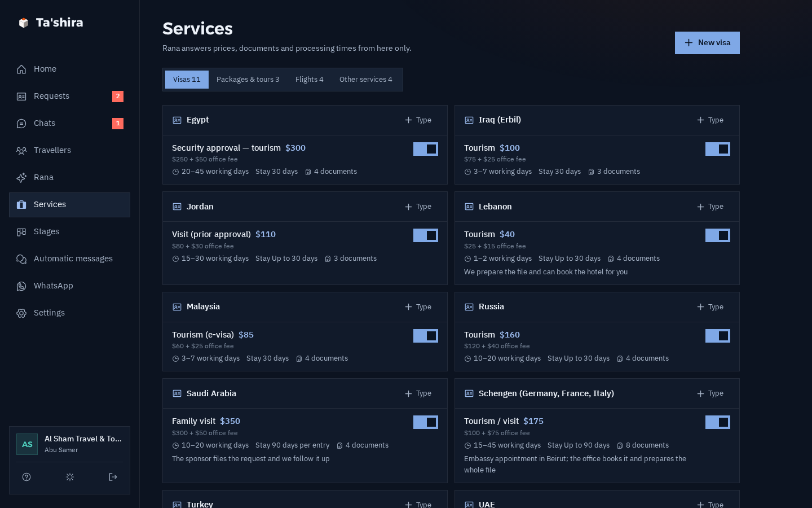Add a Type to Russia
Viewport: 812px width, 508px height.
710,307
